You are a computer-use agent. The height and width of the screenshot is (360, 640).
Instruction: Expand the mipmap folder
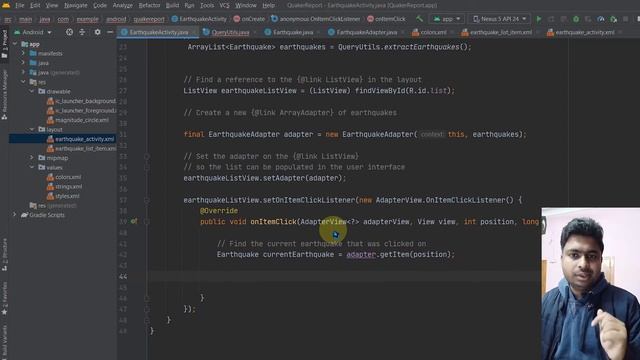(x=32, y=158)
